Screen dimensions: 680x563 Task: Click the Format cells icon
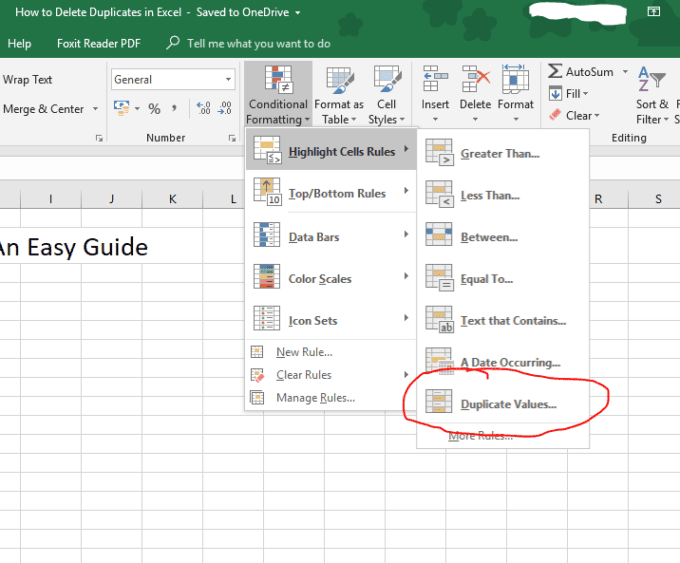[515, 80]
